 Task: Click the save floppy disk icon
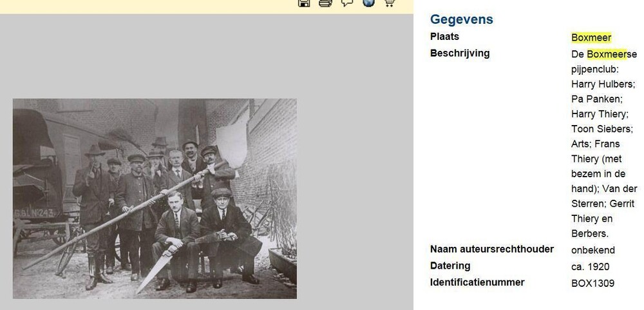tap(304, 3)
